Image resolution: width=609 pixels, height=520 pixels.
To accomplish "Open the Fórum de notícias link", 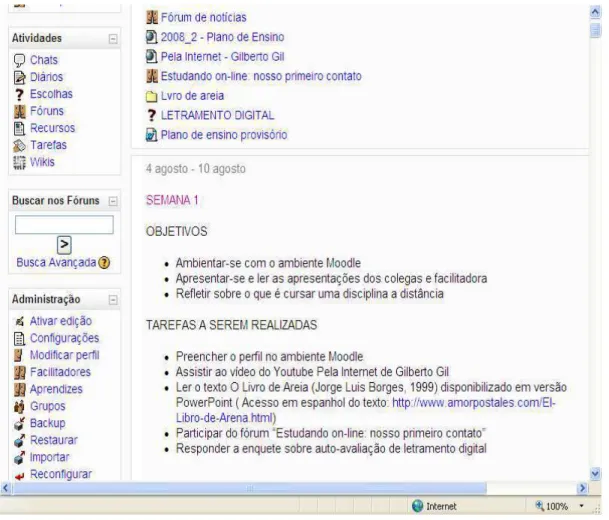I will click(204, 17).
